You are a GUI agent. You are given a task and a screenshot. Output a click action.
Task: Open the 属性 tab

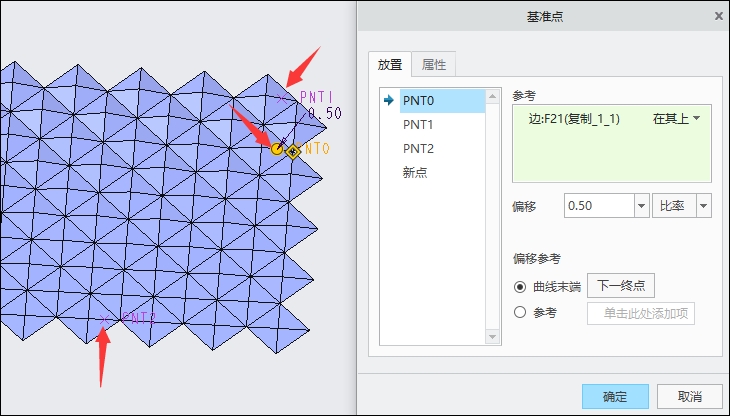(433, 64)
